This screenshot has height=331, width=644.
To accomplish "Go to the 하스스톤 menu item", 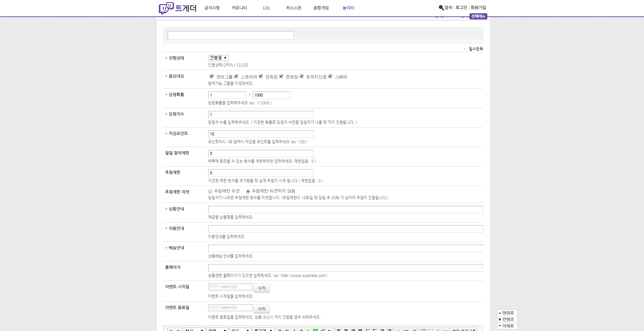I will (294, 8).
